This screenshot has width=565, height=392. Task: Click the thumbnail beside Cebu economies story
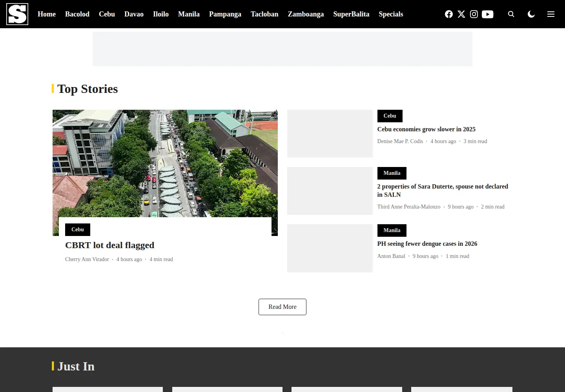point(330,134)
